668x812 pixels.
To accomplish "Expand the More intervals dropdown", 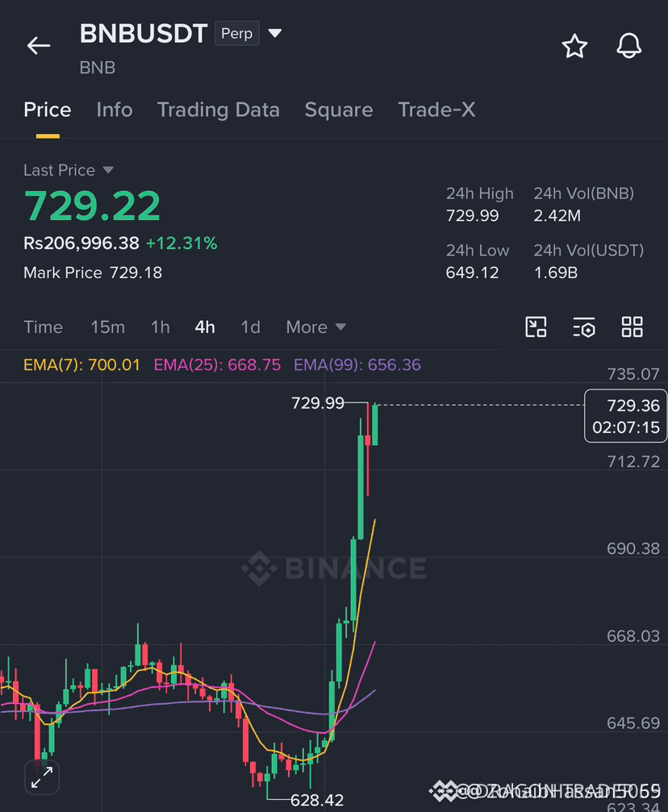I will 315,327.
